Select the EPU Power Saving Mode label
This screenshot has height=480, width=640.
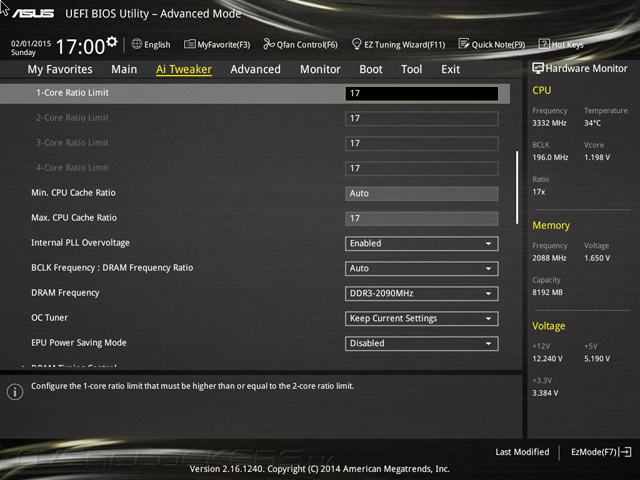(x=79, y=343)
